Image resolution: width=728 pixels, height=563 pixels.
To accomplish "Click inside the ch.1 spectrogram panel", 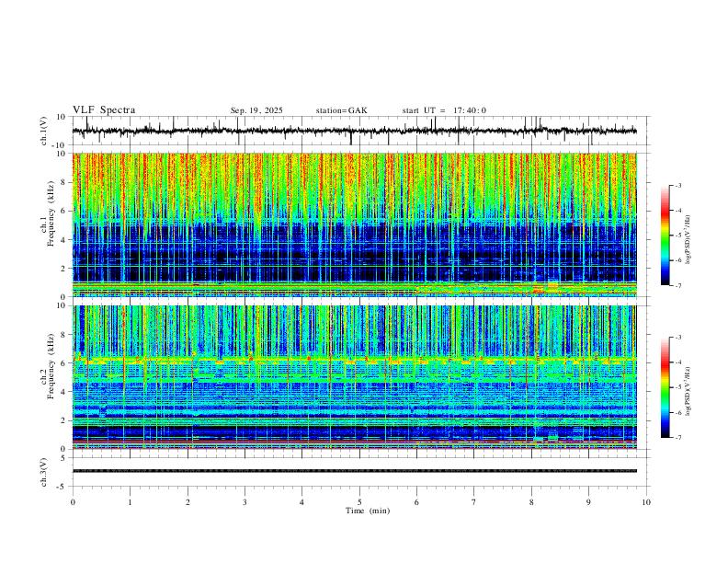I will point(354,224).
